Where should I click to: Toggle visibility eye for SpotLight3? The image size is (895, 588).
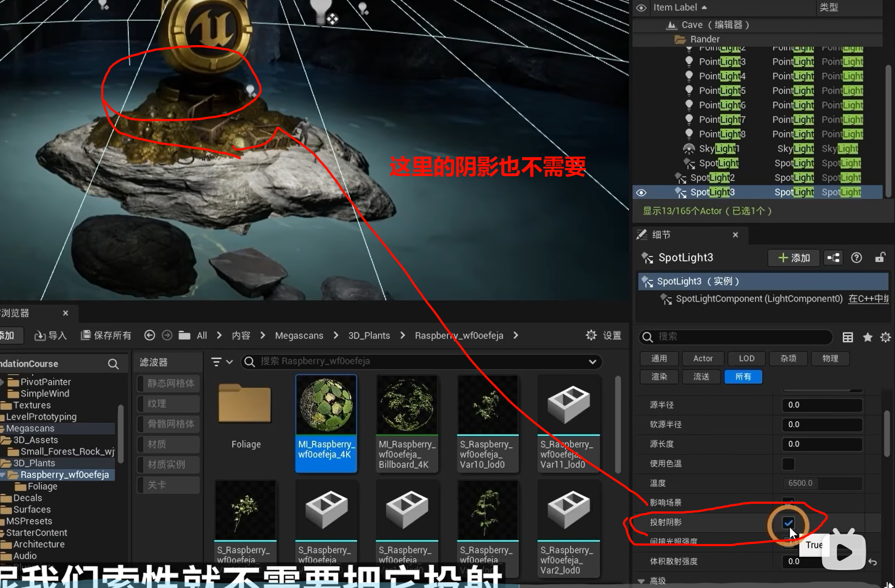pyautogui.click(x=642, y=192)
